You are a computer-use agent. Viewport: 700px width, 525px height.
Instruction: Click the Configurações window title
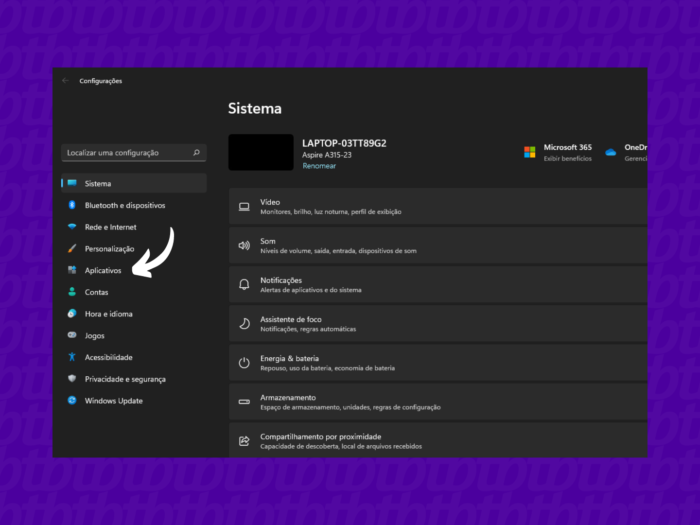coord(101,81)
